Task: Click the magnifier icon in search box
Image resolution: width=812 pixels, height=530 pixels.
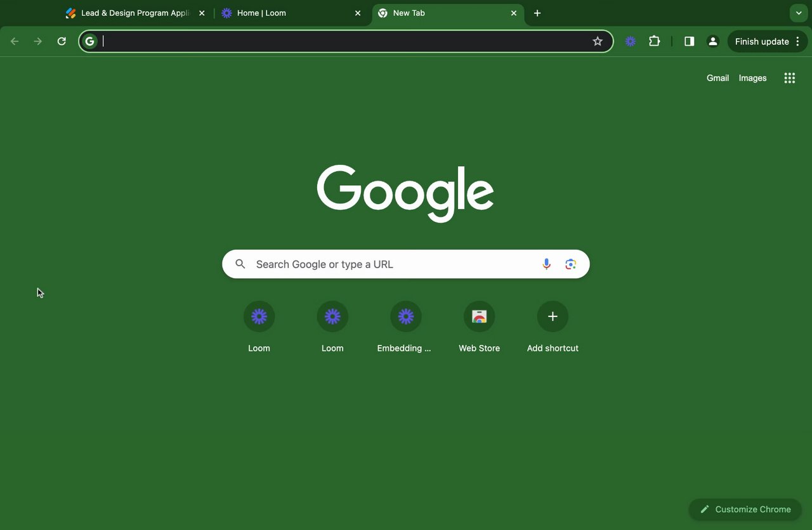Action: 240,264
